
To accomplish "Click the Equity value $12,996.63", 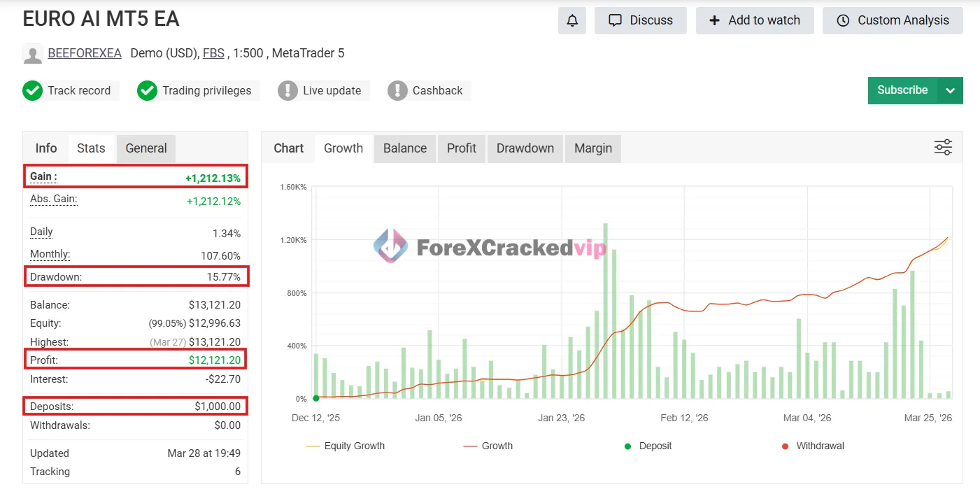I will pos(215,323).
